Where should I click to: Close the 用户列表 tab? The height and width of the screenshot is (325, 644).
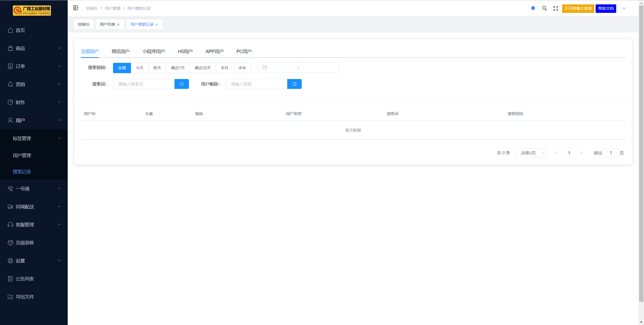click(118, 25)
